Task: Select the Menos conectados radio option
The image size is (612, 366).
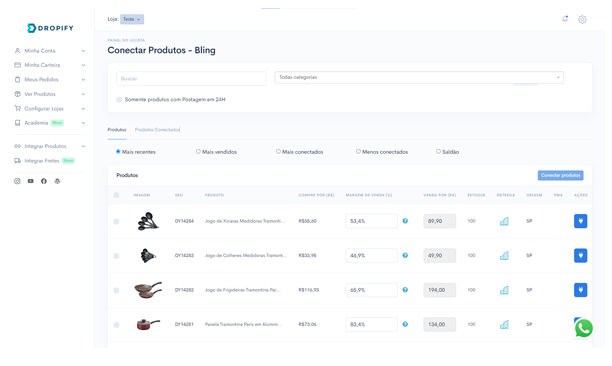Action: pos(358,151)
